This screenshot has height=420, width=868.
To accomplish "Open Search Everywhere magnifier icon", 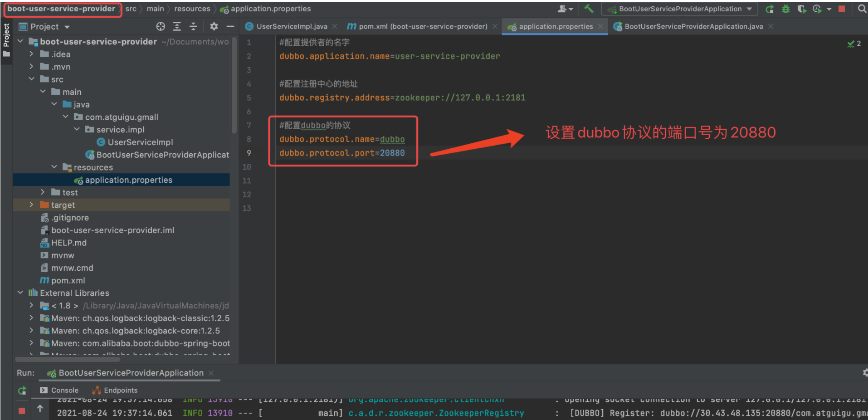I will 862,9.
